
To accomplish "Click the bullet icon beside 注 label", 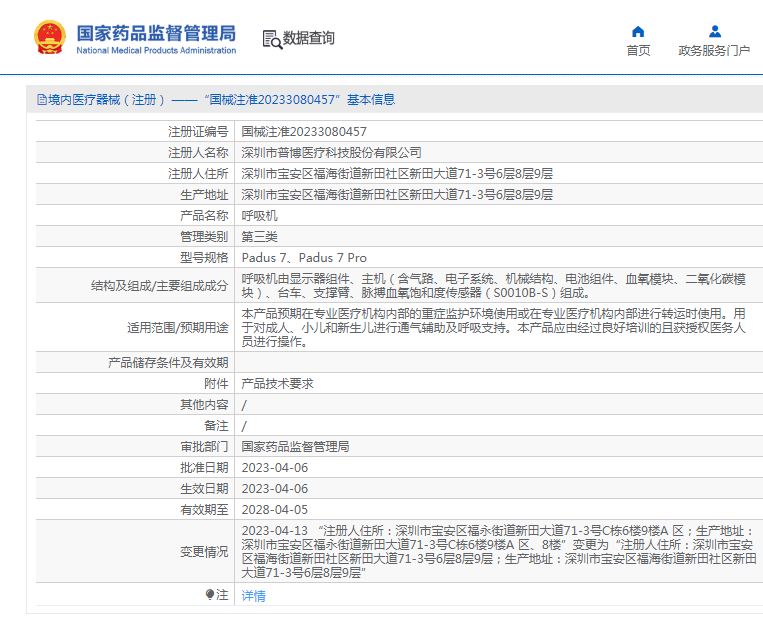I will [210, 595].
